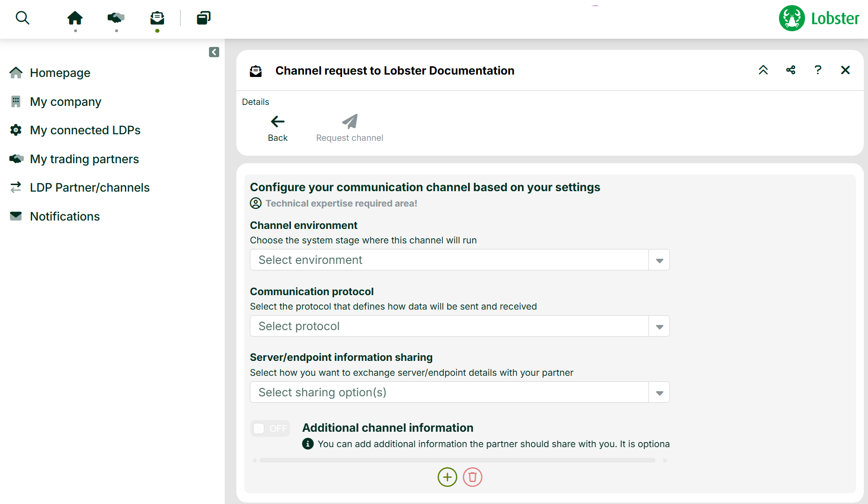Click the Channel request to Lobster Documentation title
The image size is (868, 504).
[x=395, y=70]
